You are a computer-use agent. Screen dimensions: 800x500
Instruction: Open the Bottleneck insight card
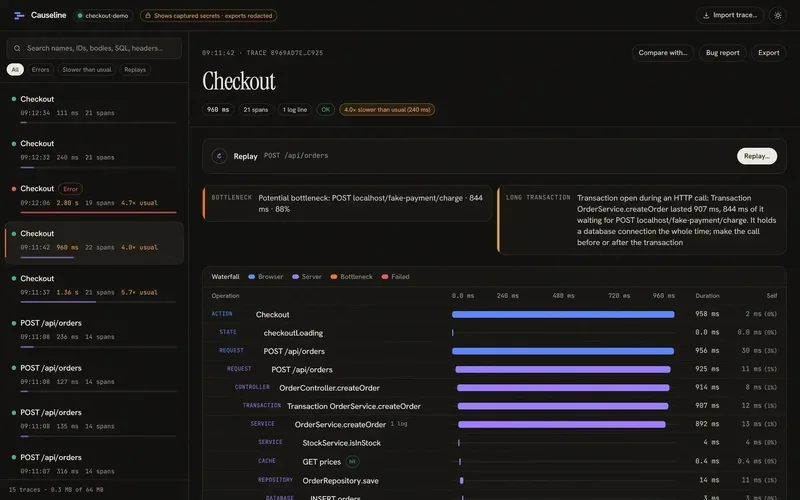(347, 203)
